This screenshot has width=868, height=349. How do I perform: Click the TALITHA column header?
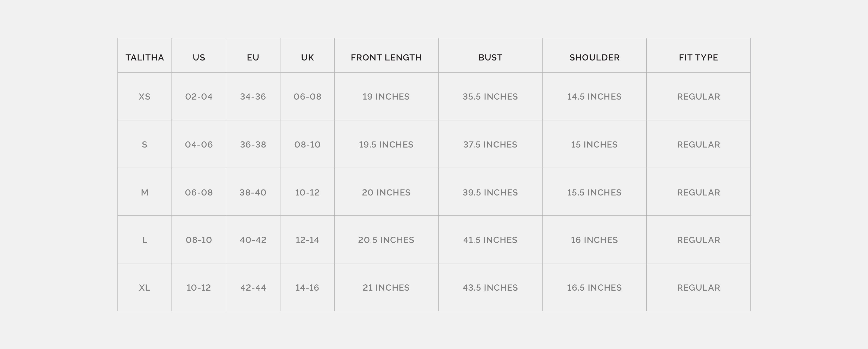pyautogui.click(x=145, y=58)
